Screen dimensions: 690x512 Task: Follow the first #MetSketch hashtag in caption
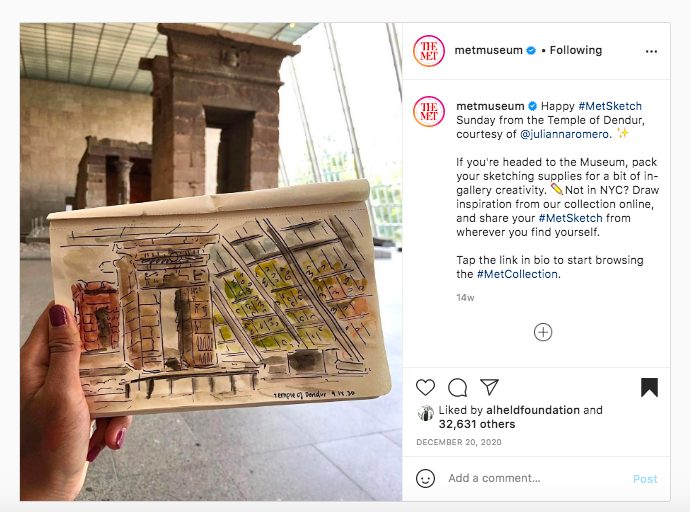point(610,106)
